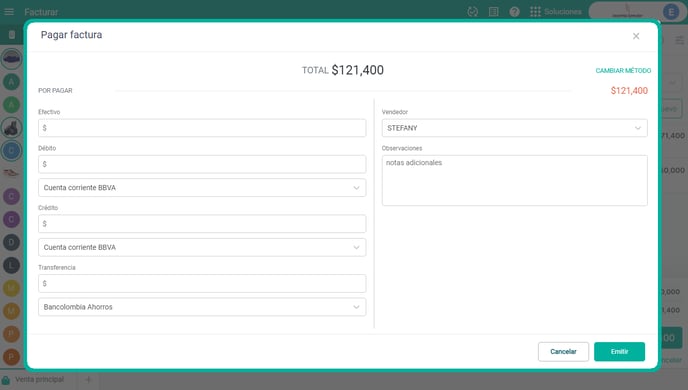Close the Pagar factura dialog
688x390 pixels.
tap(636, 36)
